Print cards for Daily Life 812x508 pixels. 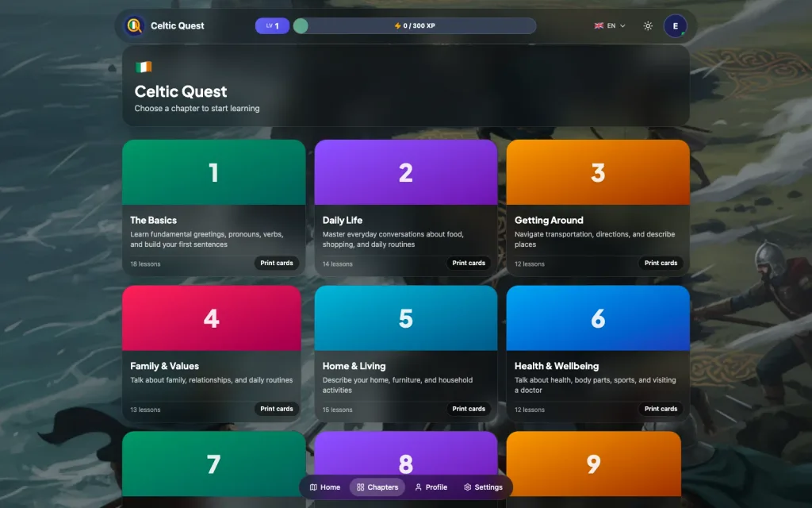click(x=469, y=264)
